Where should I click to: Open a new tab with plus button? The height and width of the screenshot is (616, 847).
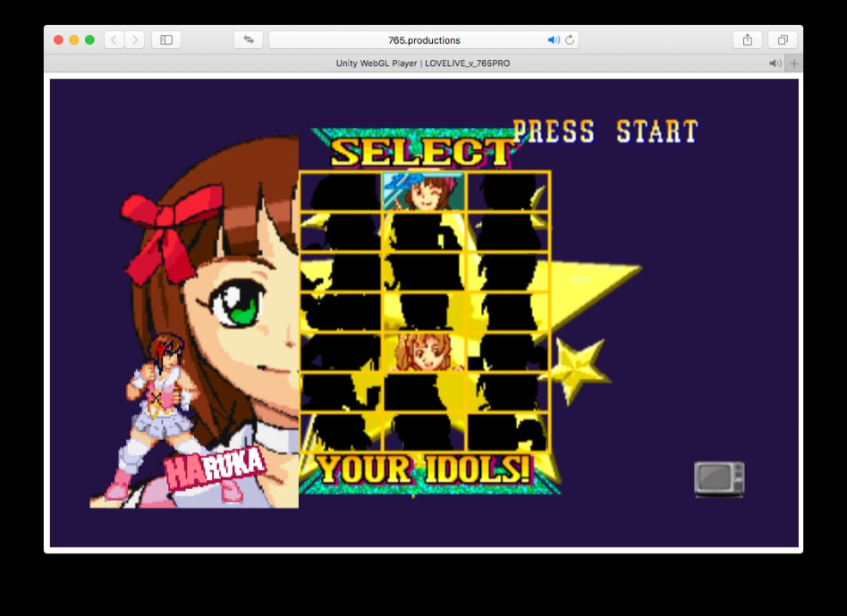[793, 63]
